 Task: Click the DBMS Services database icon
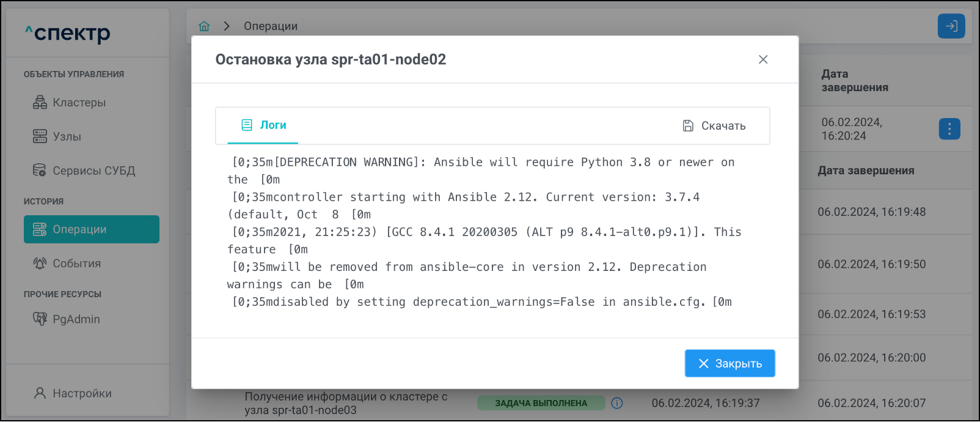tap(40, 171)
